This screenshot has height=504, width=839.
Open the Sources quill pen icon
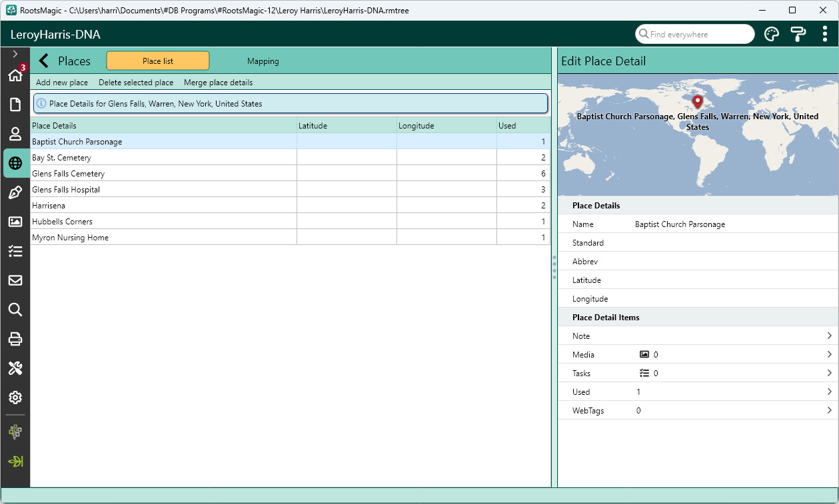click(x=15, y=192)
